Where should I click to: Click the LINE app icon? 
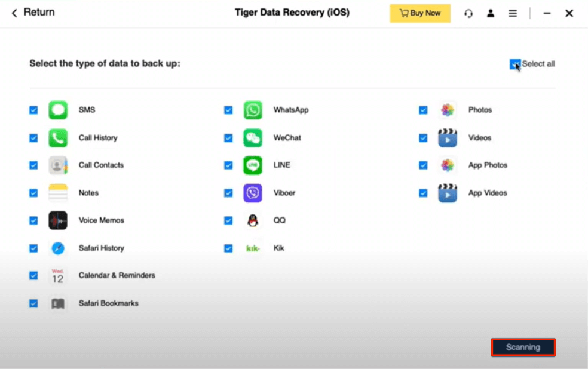(253, 165)
